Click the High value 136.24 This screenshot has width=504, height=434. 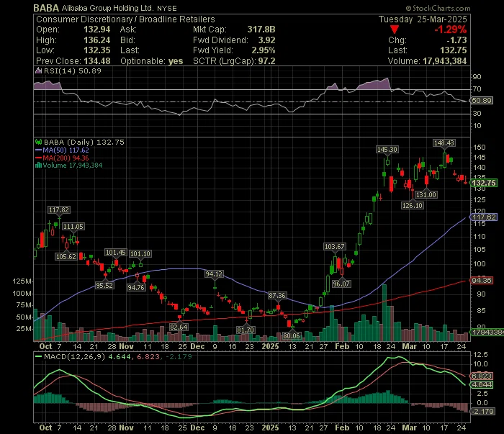pyautogui.click(x=96, y=40)
